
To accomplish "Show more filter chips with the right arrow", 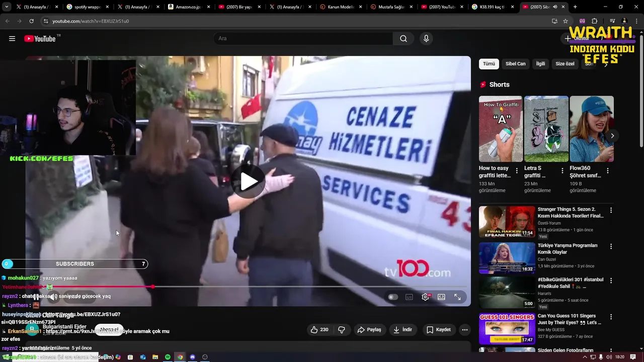I will (x=606, y=64).
